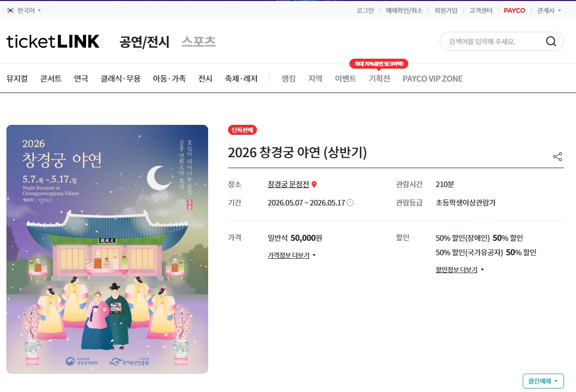Open the 연극 category
This screenshot has height=392, width=576.
point(81,79)
